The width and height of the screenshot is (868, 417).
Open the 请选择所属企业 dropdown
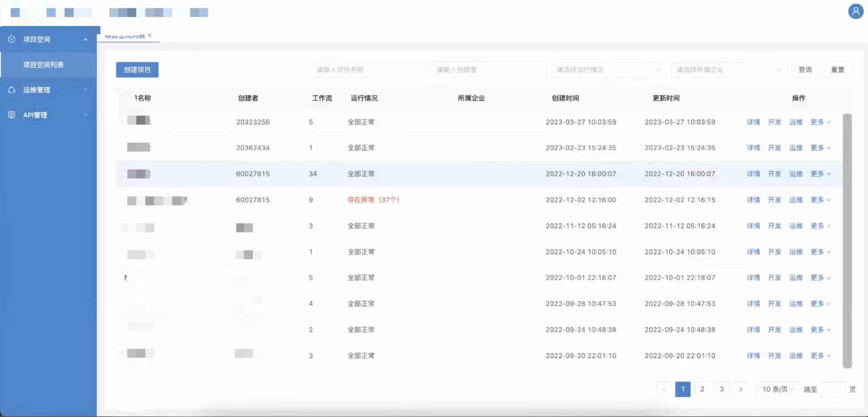tap(729, 69)
